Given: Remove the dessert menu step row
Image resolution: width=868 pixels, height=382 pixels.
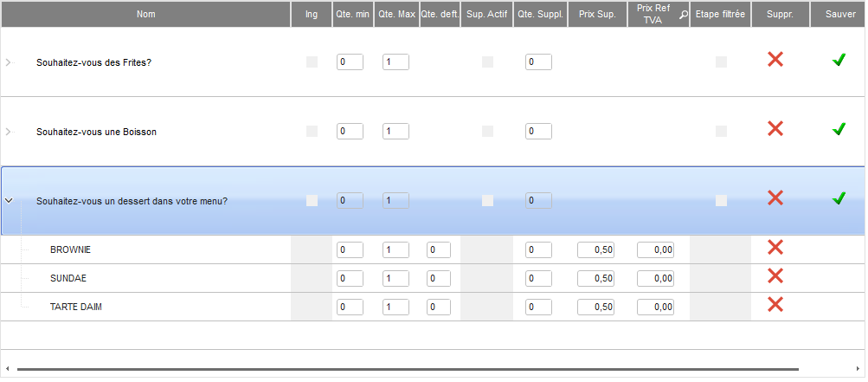Looking at the screenshot, I should pos(775,198).
